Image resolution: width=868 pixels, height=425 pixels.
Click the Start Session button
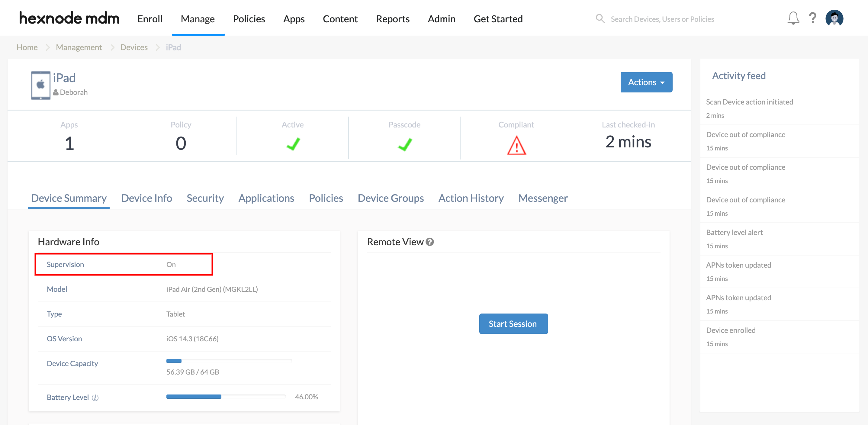coord(513,324)
